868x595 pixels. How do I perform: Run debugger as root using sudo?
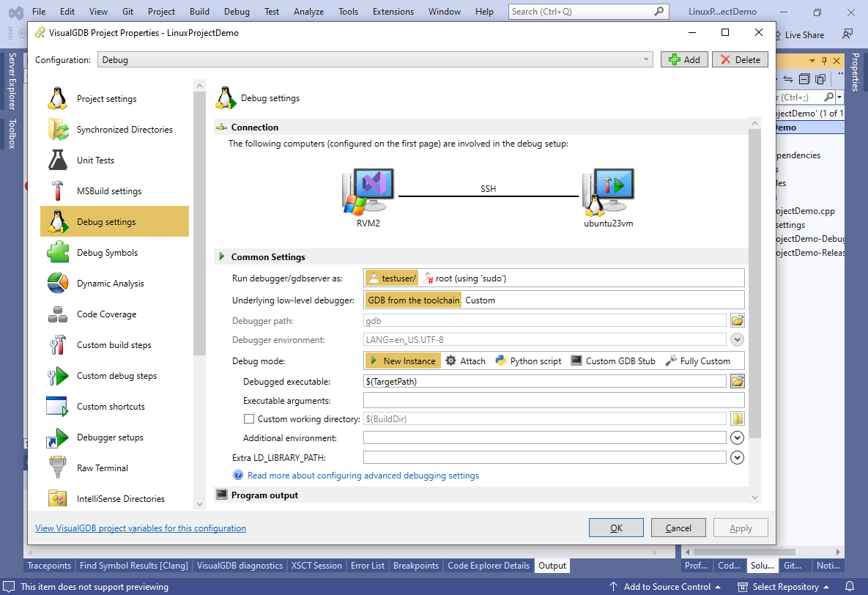(464, 278)
